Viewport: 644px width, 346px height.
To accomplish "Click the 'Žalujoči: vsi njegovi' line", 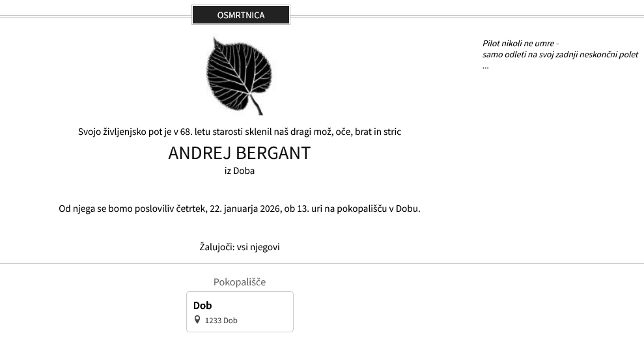I will click(x=240, y=247).
